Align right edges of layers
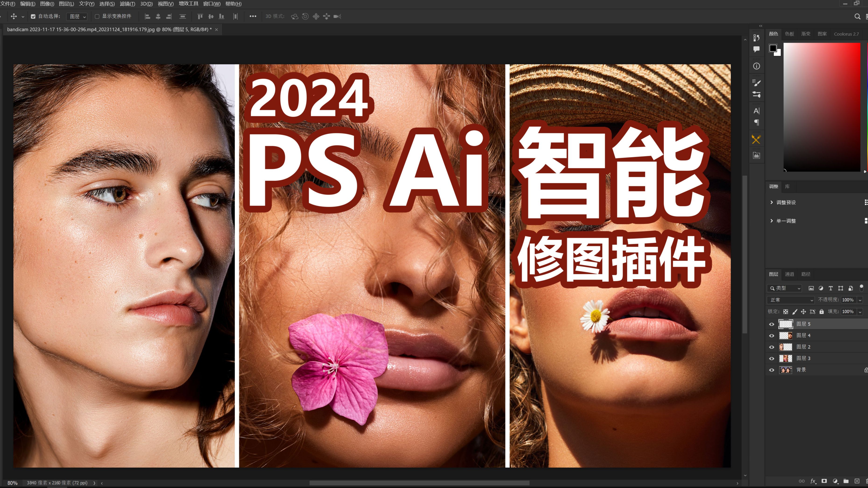The image size is (868, 488). pyautogui.click(x=169, y=16)
